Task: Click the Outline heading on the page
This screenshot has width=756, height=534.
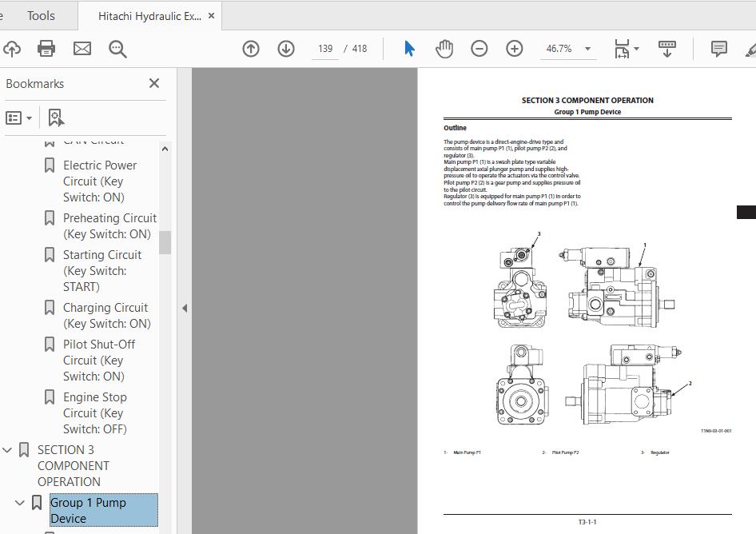Action: click(456, 128)
